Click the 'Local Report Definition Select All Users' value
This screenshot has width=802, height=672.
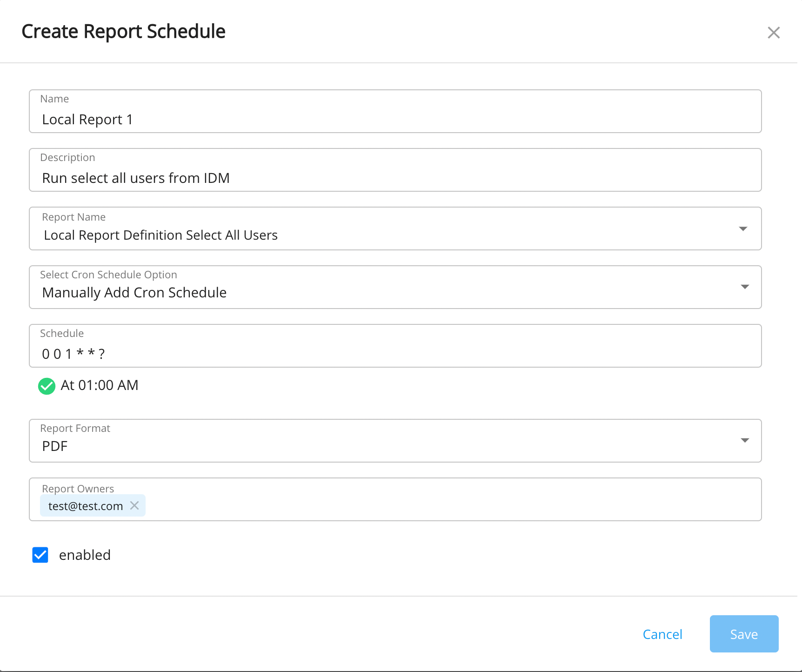tap(160, 235)
